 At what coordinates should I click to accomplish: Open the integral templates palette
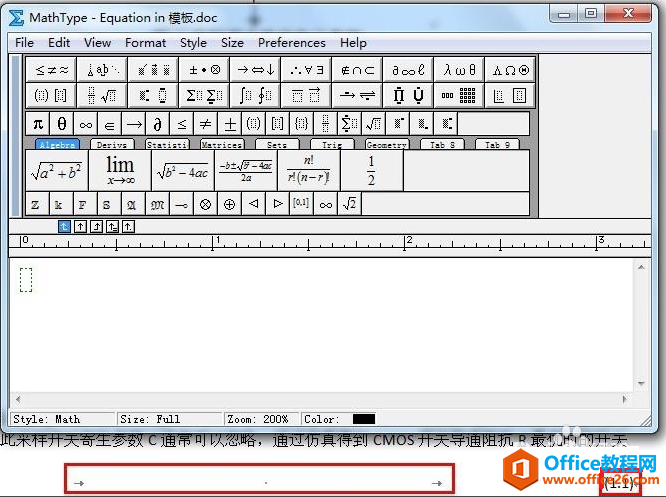pos(255,95)
